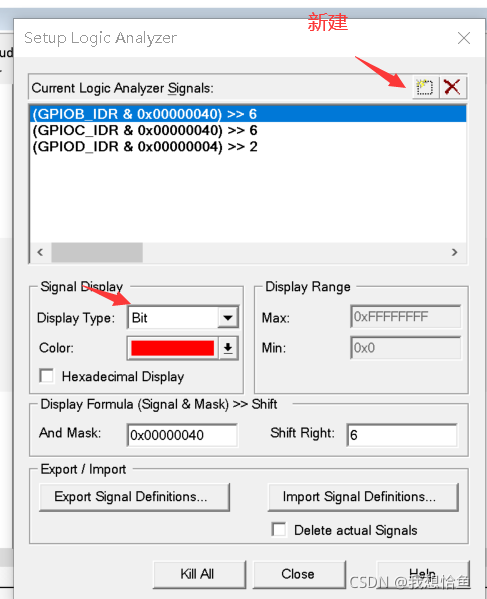Click the Max display range field
487x599 pixels.
coord(405,317)
